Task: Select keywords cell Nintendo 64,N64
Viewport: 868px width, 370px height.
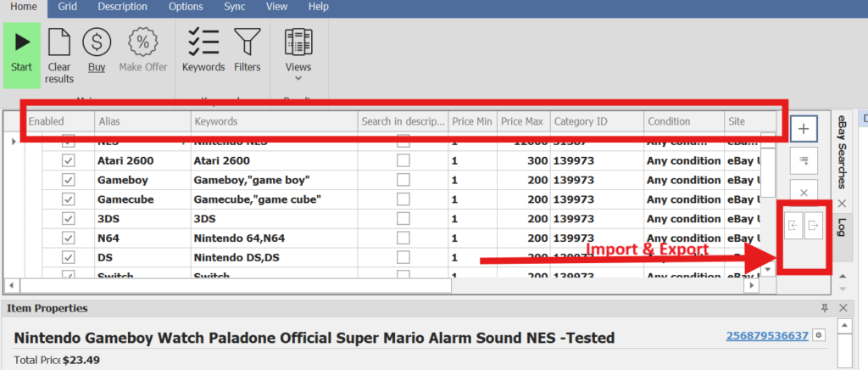Action: (274, 238)
